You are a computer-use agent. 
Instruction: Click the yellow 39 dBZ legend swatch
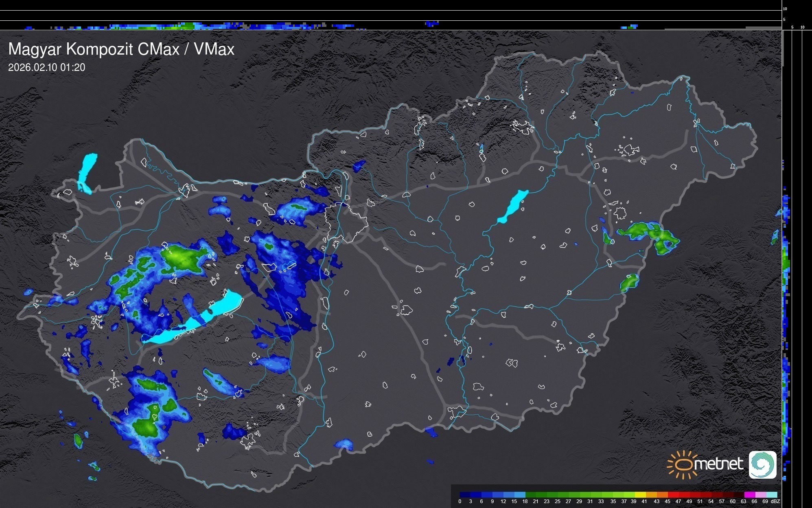pos(640,495)
